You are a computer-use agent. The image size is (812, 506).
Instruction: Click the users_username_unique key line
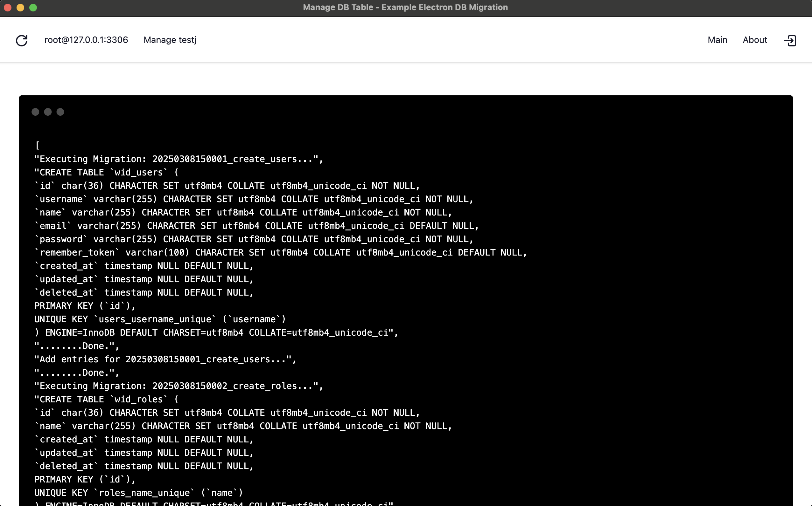pos(160,319)
